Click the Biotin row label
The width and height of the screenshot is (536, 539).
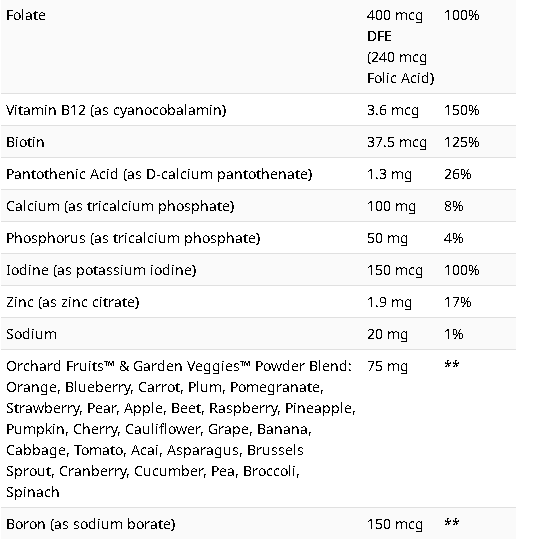click(x=25, y=142)
